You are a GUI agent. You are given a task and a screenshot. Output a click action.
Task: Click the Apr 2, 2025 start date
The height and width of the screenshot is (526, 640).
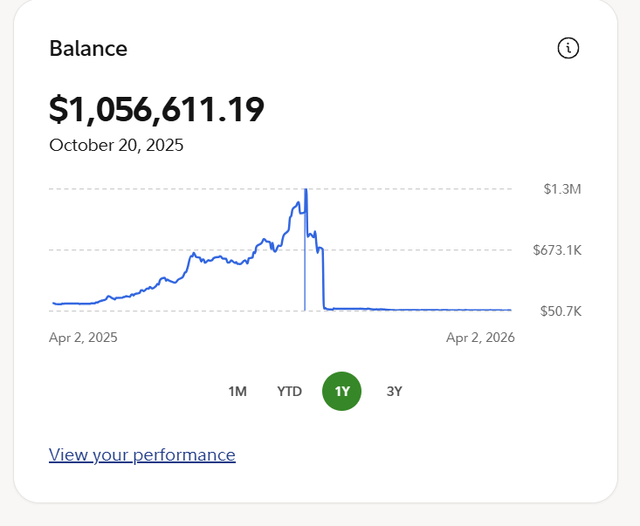click(x=83, y=338)
